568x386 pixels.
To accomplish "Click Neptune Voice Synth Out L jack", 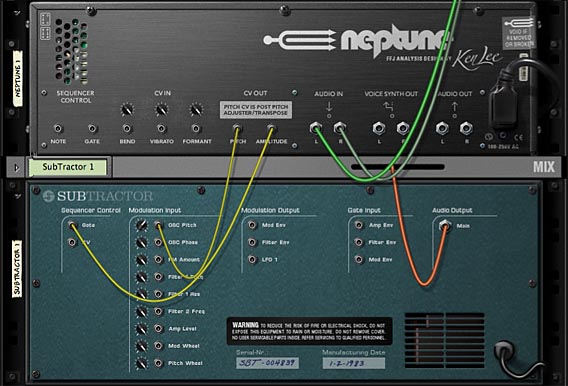I will coord(379,128).
